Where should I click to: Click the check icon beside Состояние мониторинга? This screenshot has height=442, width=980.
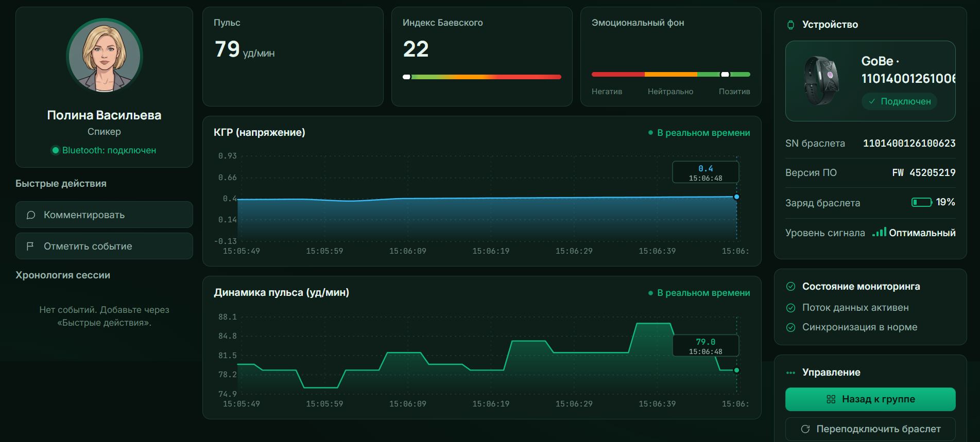(791, 287)
